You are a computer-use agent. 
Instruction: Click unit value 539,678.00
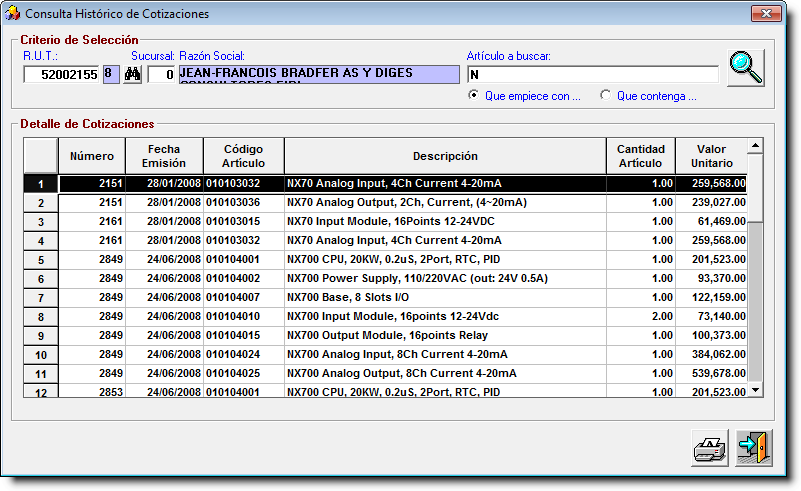(x=719, y=373)
